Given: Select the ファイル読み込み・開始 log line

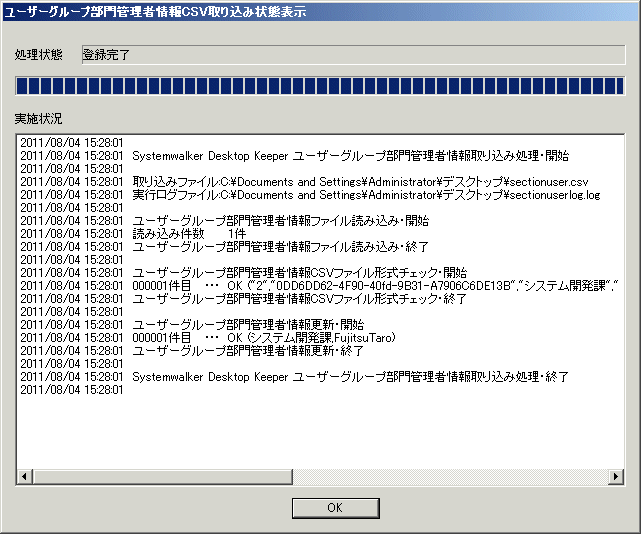Looking at the screenshot, I should point(280,220).
